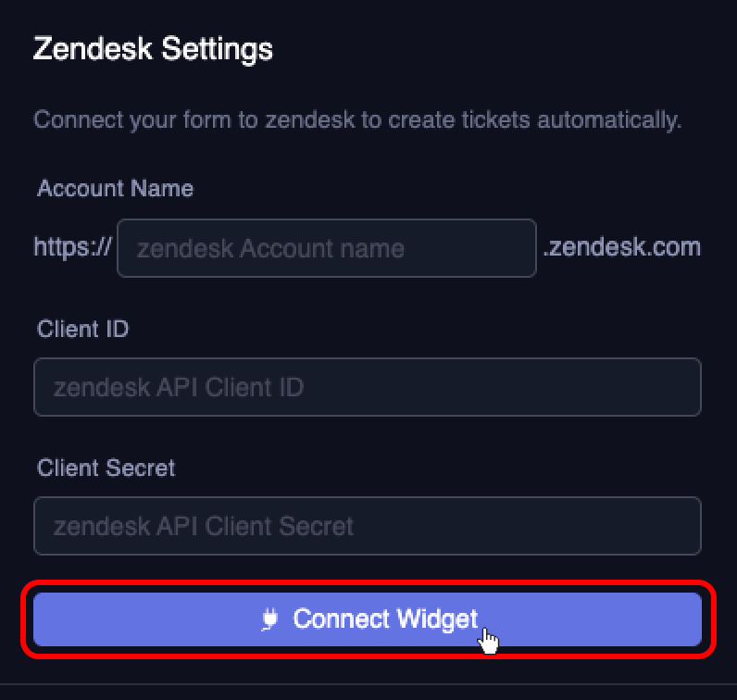Viewport: 737px width, 700px height.
Task: Click the Client Secret label
Action: [x=106, y=468]
